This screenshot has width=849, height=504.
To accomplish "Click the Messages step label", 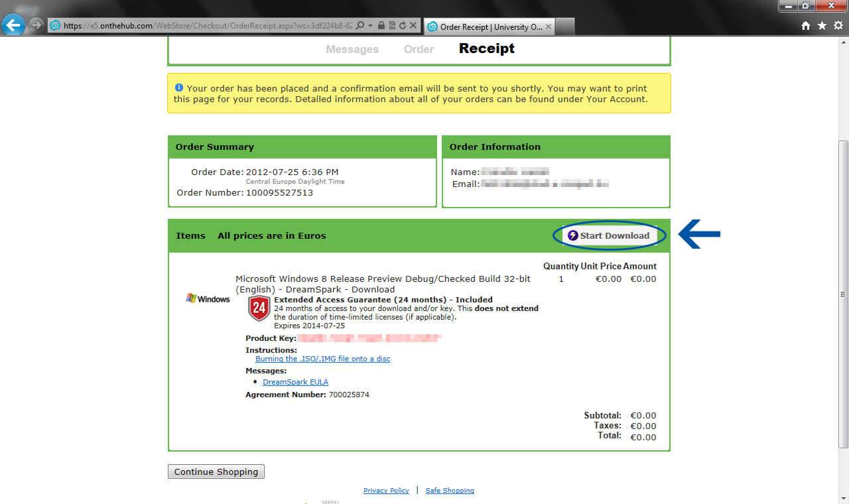I will [352, 49].
